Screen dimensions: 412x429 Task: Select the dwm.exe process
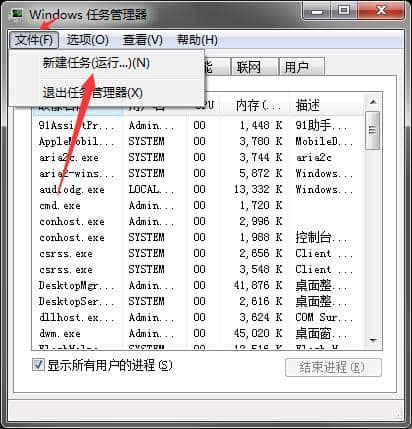(x=198, y=333)
